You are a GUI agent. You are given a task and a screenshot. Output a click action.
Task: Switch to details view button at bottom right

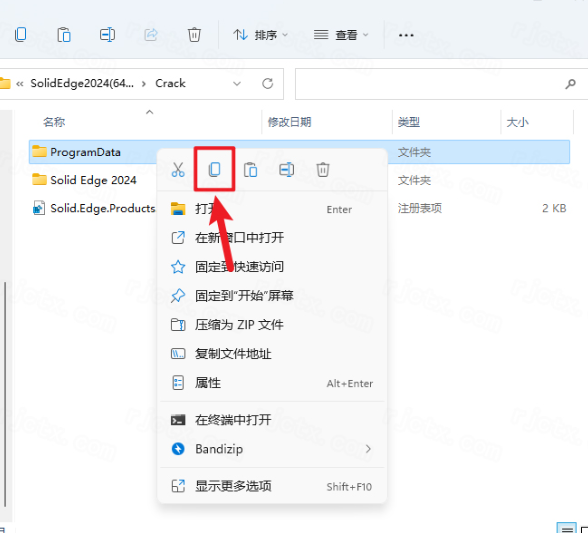566,528
